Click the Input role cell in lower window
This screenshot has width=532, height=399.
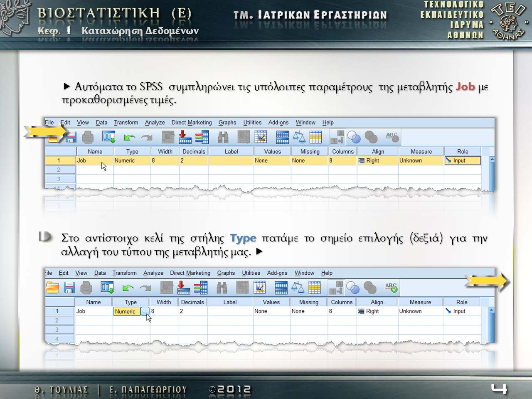[x=462, y=311]
